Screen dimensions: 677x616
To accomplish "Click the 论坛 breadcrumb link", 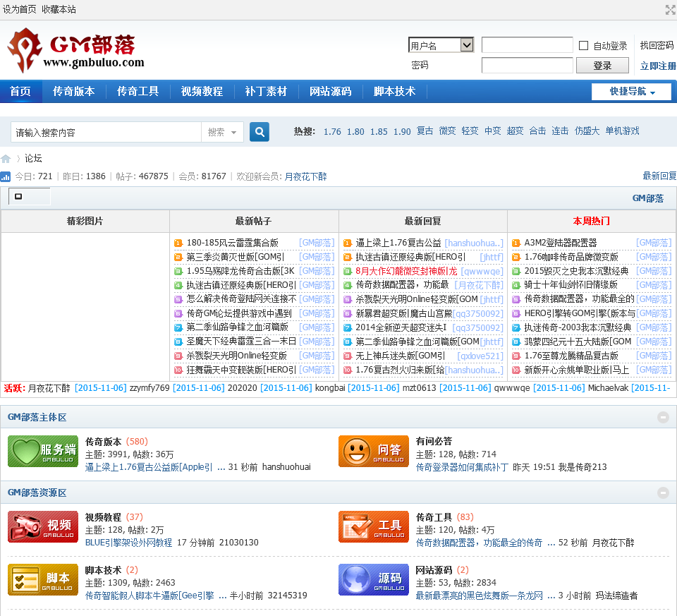I will tap(33, 159).
